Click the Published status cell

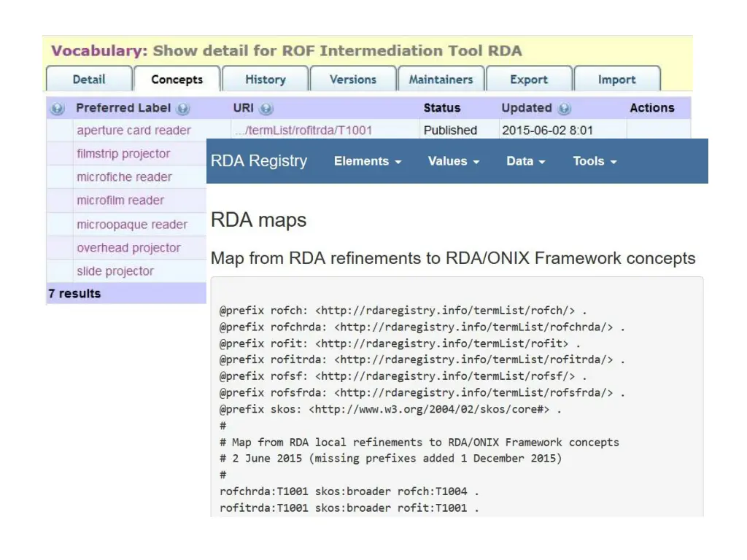click(450, 130)
